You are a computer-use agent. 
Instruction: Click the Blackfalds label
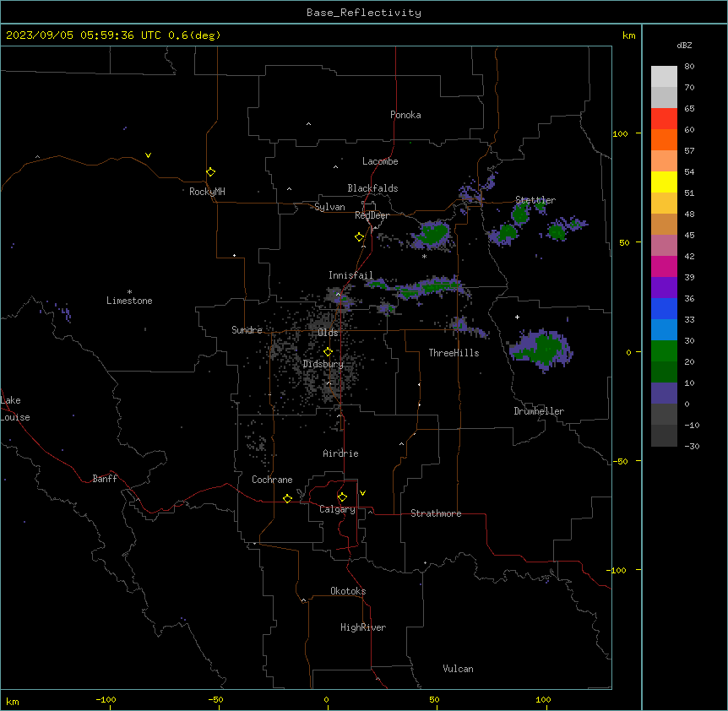pyautogui.click(x=372, y=188)
